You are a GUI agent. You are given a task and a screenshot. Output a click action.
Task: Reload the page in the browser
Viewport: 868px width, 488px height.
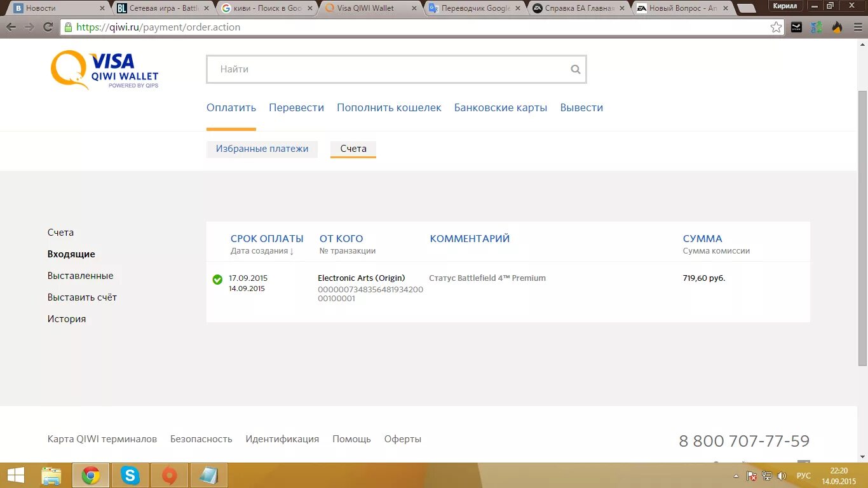pyautogui.click(x=48, y=27)
